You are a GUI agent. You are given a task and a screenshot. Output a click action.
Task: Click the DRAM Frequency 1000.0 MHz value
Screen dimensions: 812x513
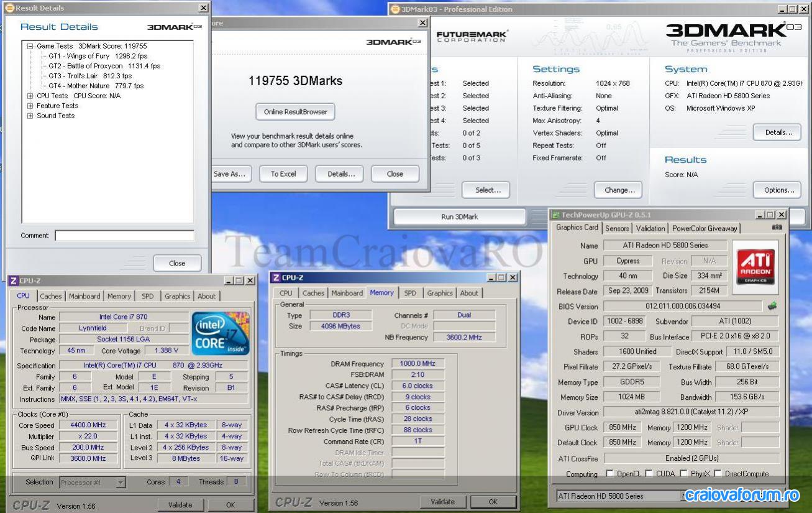pyautogui.click(x=417, y=364)
